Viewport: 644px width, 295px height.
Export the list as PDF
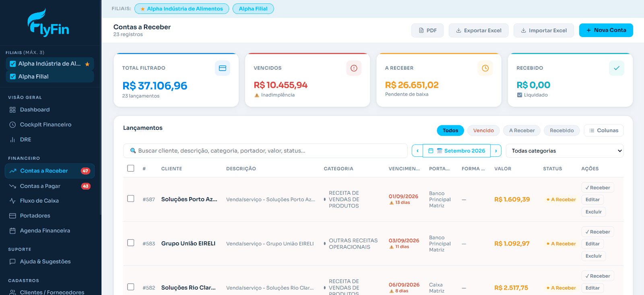427,30
